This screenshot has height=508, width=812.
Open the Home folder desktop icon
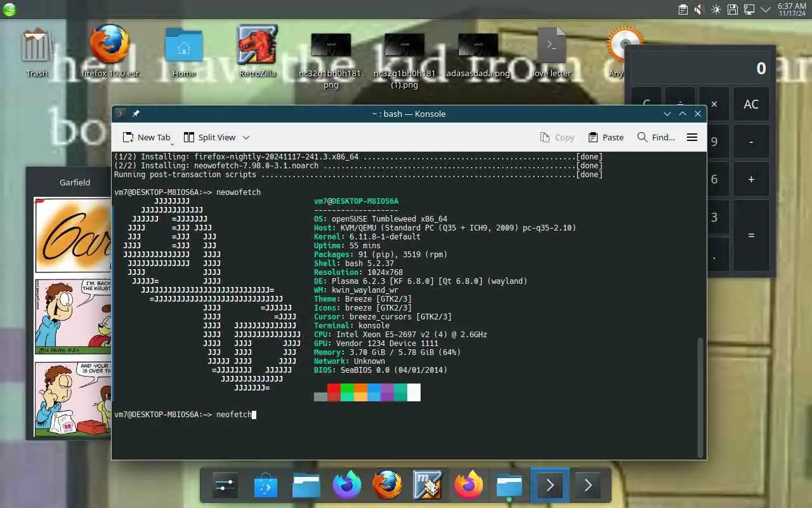pos(184,51)
